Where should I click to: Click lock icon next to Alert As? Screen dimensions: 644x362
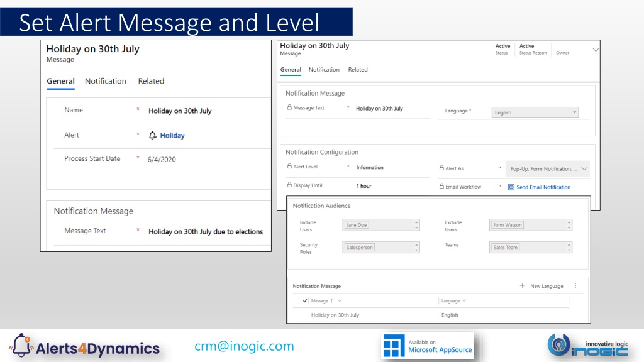(x=441, y=168)
